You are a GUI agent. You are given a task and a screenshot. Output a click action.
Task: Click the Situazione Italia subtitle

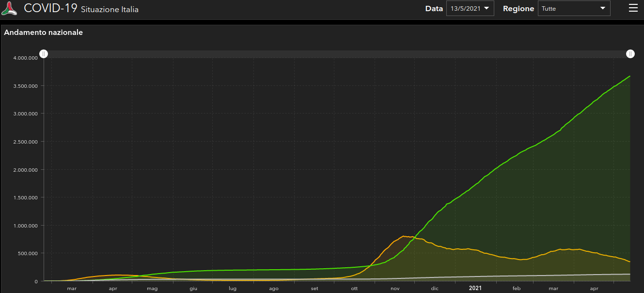click(x=110, y=10)
